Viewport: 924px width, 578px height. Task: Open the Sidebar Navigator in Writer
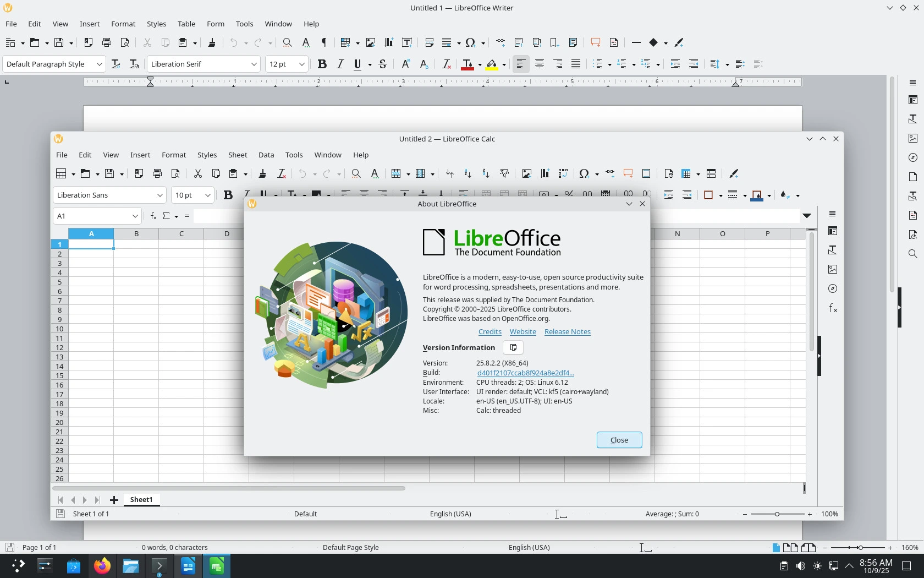click(x=913, y=157)
